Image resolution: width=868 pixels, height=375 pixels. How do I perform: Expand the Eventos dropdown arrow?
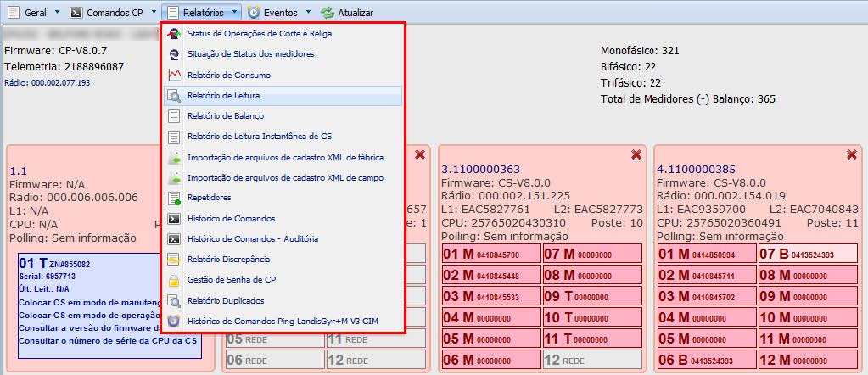[308, 13]
